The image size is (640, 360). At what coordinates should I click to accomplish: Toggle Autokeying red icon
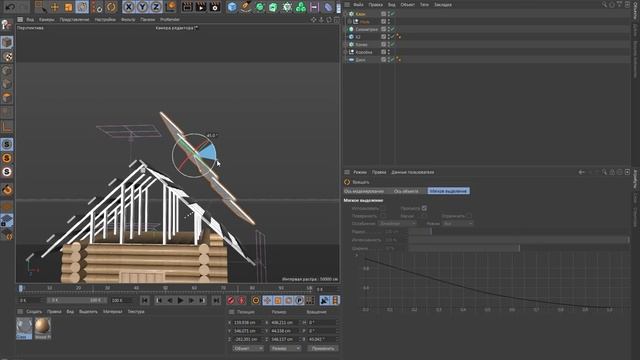(242, 300)
